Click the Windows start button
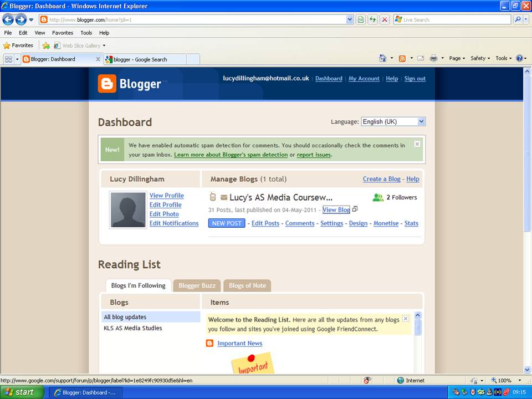532x399 pixels. 22,392
